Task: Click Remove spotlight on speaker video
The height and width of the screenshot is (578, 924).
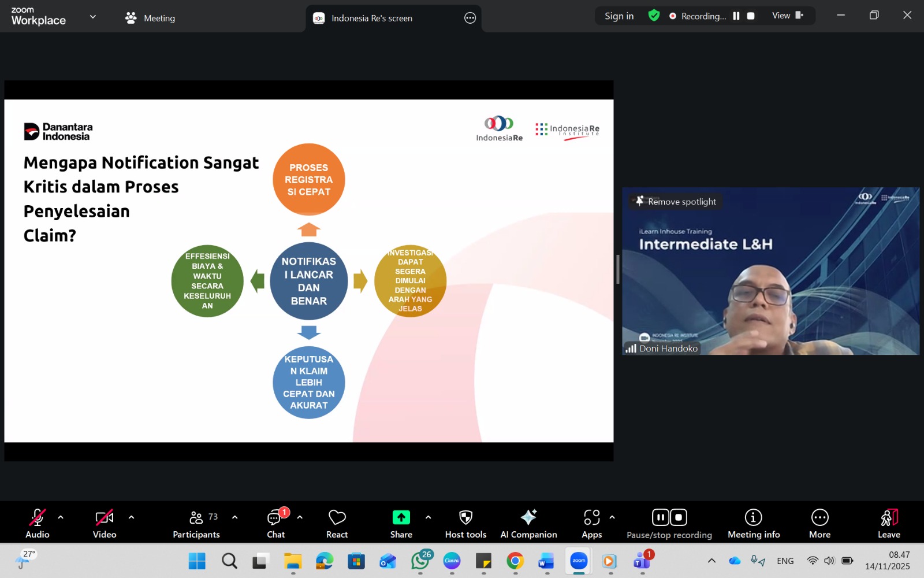Action: tap(676, 202)
